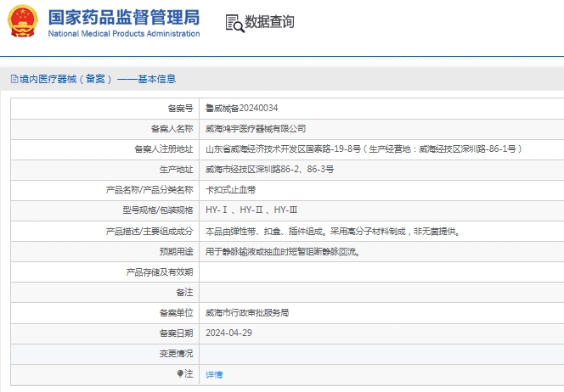
Task: Click the 数据查询 heading text
Action: [x=269, y=21]
